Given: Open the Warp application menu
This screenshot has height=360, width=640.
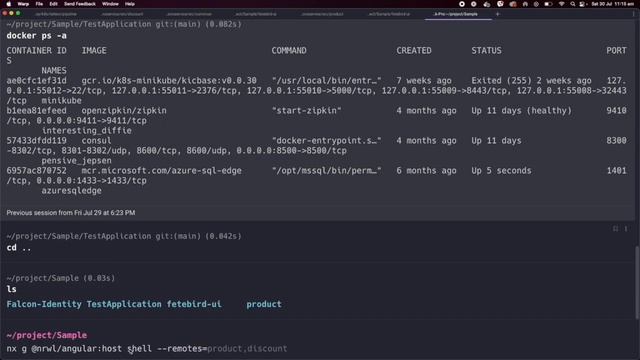Looking at the screenshot, I should coord(23,4).
